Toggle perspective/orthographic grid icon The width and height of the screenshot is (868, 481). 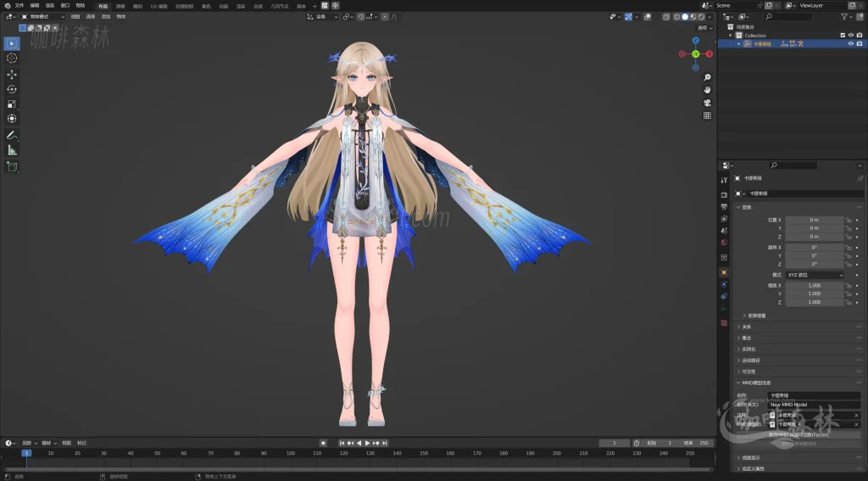(707, 115)
